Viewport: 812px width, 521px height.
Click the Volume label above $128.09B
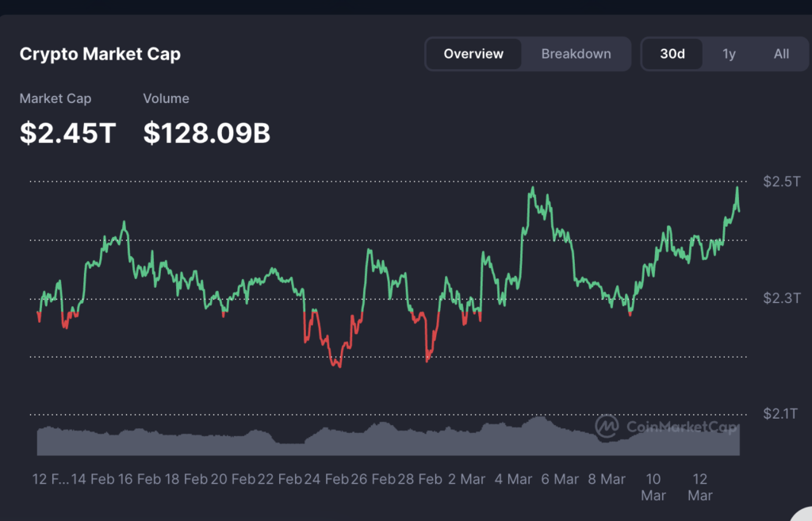pyautogui.click(x=166, y=98)
